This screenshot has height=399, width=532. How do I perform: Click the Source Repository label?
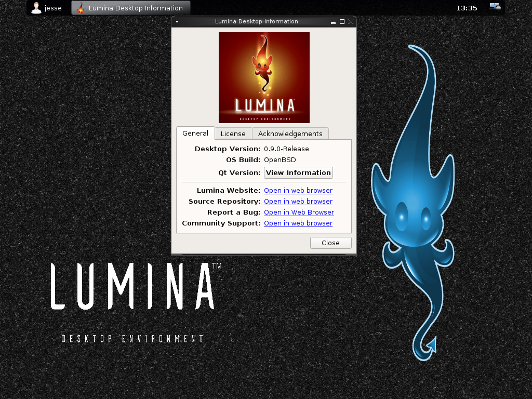coord(224,201)
